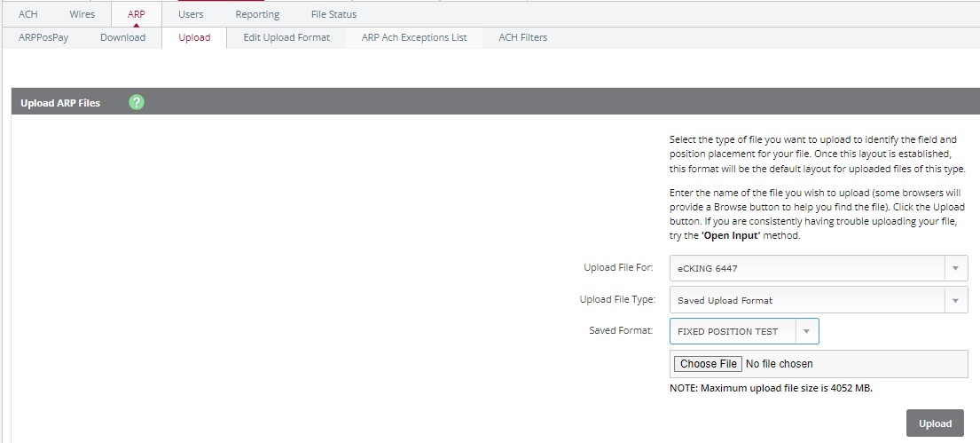Select the Upload sub-tab
This screenshot has height=443, width=980.
(x=194, y=37)
